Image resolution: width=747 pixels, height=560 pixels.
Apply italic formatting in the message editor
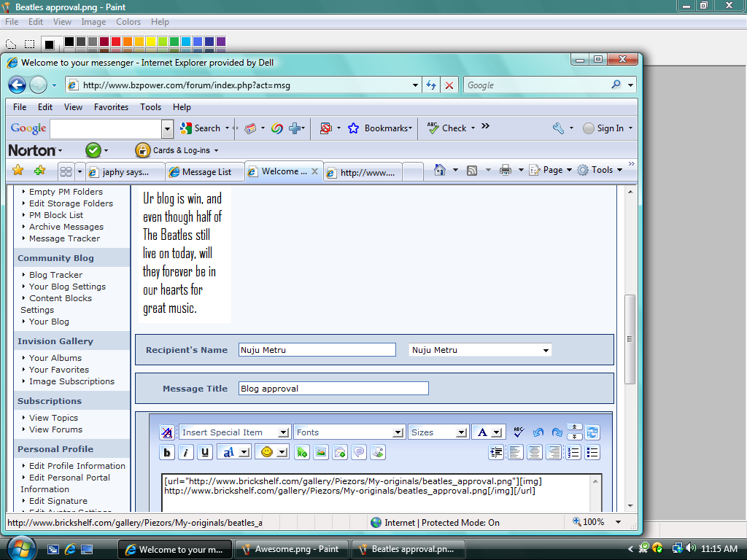[186, 452]
